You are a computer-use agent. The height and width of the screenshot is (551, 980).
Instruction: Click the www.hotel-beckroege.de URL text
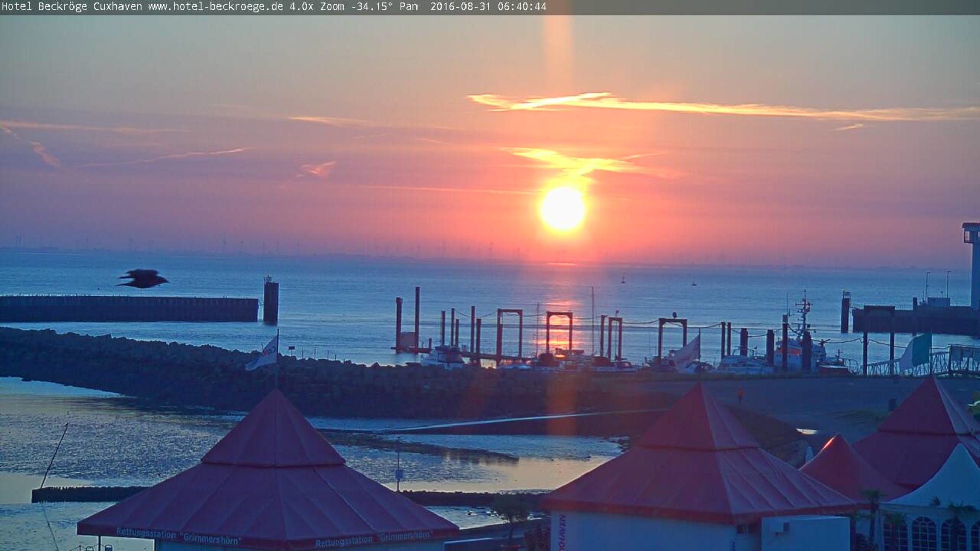216,7
